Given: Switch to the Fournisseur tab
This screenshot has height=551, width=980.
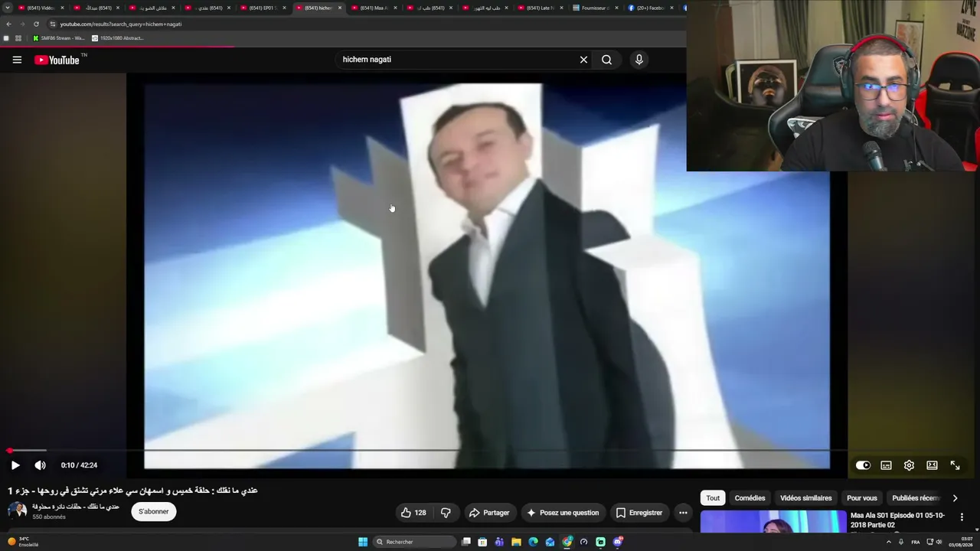Looking at the screenshot, I should 595,8.
